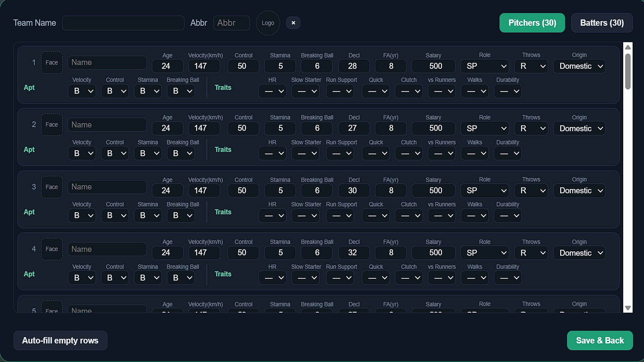Click the scrollbar up arrow

pos(628,47)
